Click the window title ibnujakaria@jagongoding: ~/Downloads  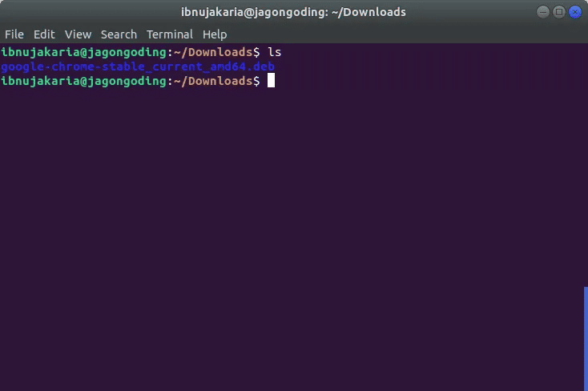(x=293, y=12)
